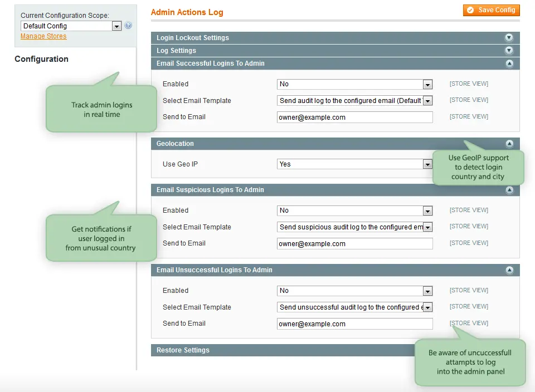This screenshot has height=392, width=535.
Task: Collapse Email Unsuccessful Logins To Admin section icon
Action: pyautogui.click(x=509, y=270)
